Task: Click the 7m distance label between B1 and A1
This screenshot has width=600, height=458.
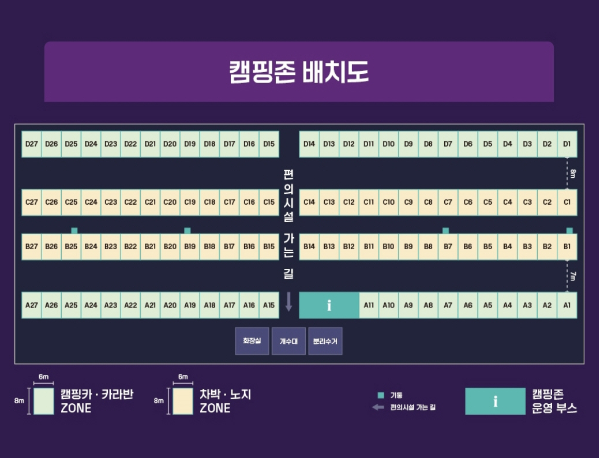Action: tap(573, 276)
